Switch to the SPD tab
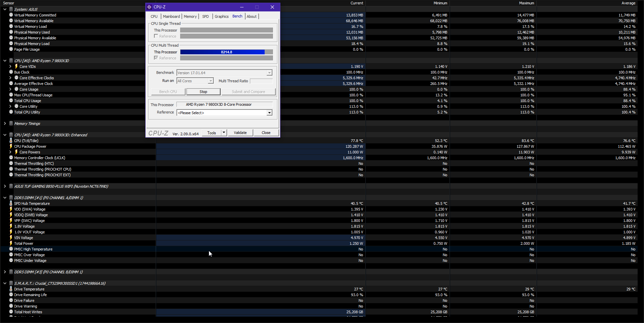 pos(206,16)
